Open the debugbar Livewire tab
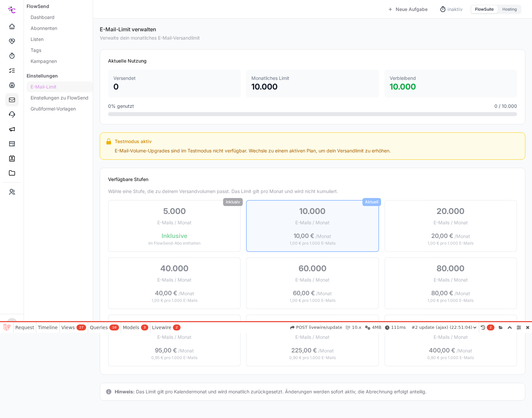The height and width of the screenshot is (418, 532). [166, 327]
